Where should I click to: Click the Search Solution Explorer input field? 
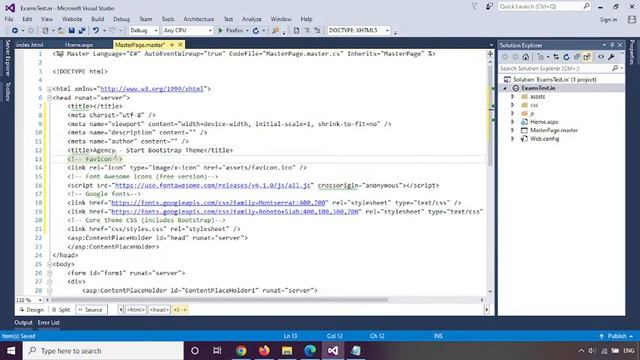click(555, 69)
